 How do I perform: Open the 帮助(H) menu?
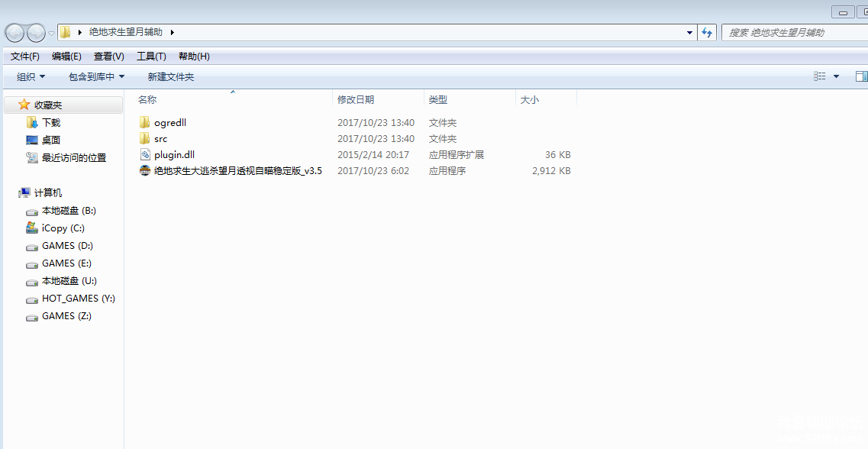click(194, 56)
